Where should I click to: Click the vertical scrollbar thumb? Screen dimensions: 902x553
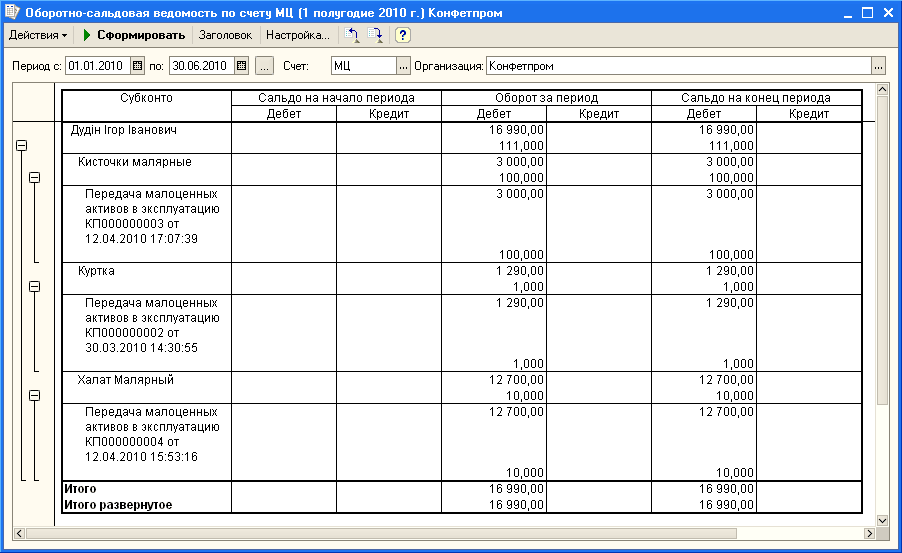(x=882, y=250)
